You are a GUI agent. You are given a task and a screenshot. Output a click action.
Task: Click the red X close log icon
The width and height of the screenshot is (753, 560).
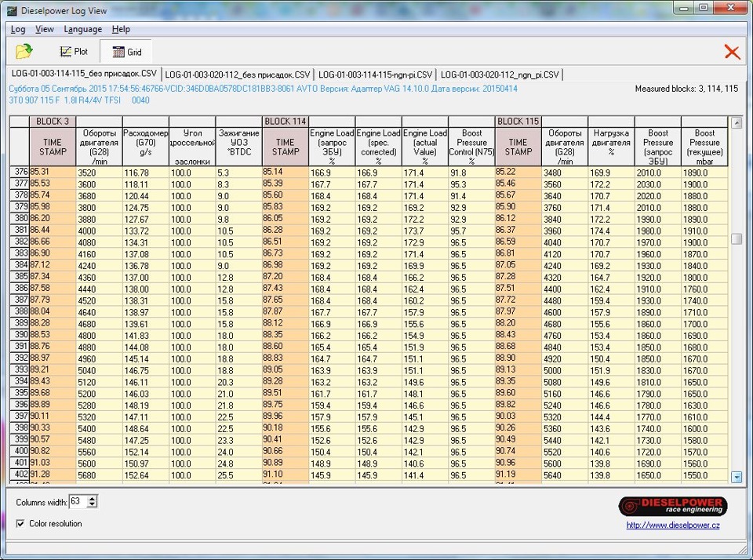pos(731,52)
